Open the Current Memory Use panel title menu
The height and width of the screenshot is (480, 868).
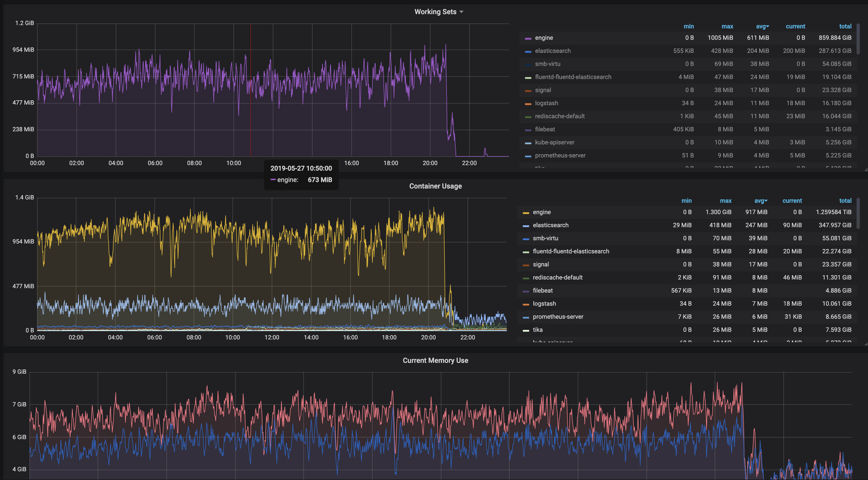coord(435,360)
